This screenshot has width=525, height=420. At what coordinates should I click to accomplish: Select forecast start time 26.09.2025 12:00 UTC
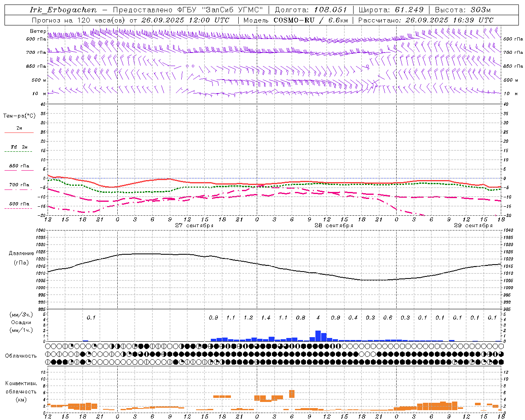coord(185,20)
